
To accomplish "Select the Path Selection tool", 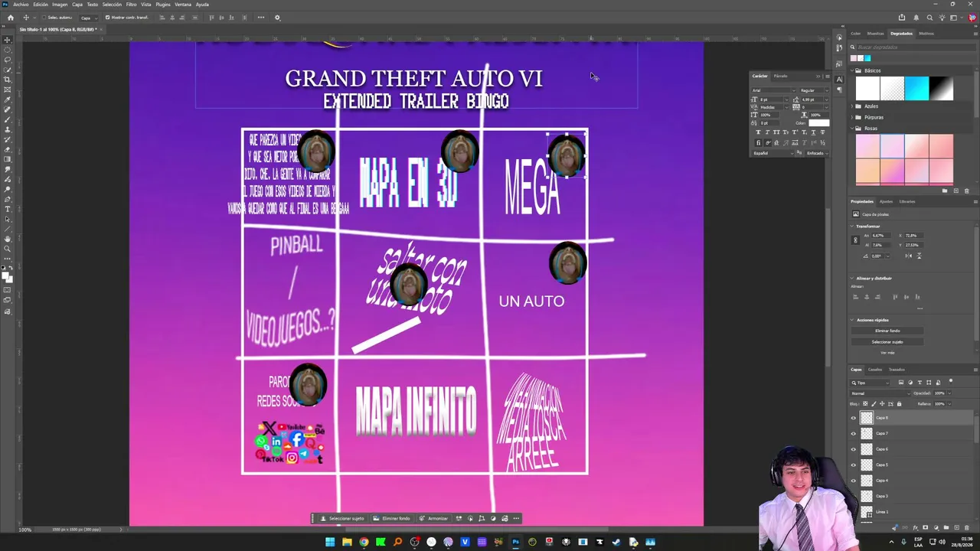I will click(8, 219).
